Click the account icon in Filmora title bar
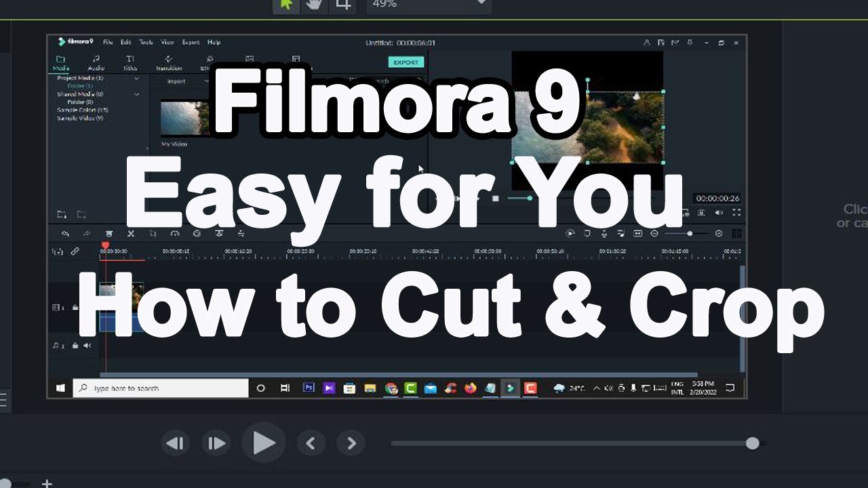This screenshot has height=488, width=868. (x=647, y=42)
